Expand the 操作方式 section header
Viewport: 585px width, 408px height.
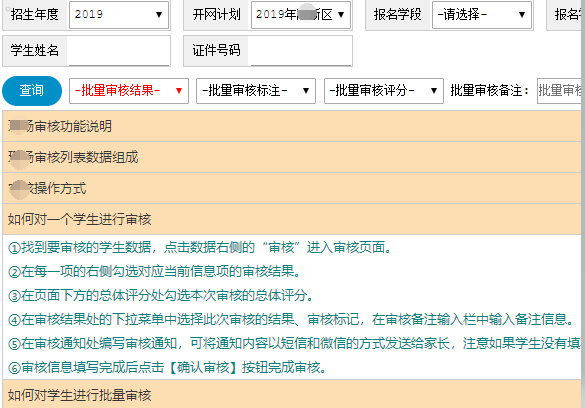(x=292, y=188)
